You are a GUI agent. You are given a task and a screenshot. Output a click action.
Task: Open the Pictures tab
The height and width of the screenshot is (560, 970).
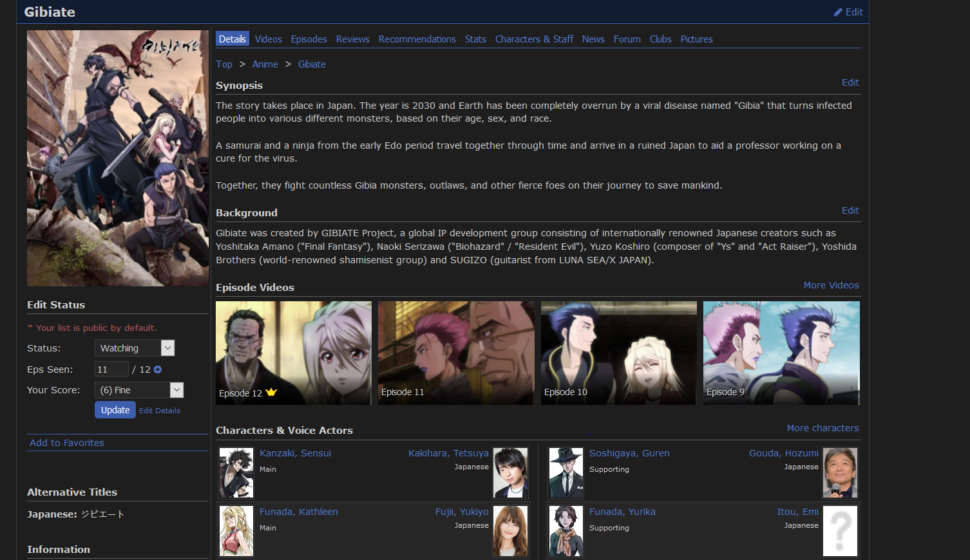697,39
